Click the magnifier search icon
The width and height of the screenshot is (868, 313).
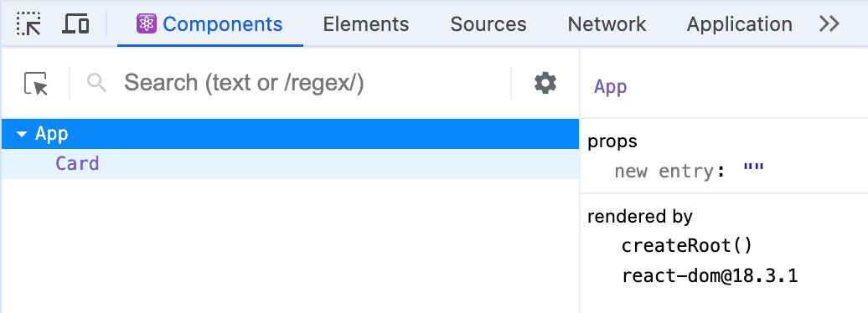(x=97, y=83)
